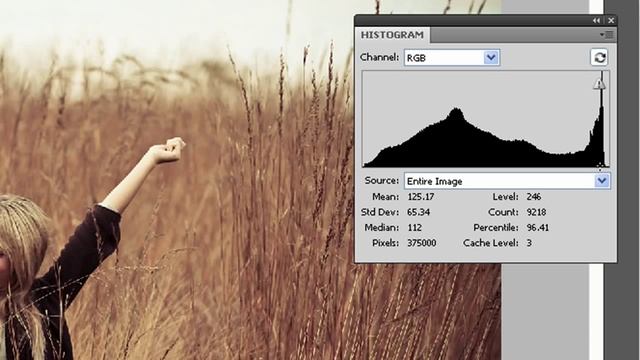The image size is (640, 360).
Task: Close the Histogram panel
Action: 611,20
